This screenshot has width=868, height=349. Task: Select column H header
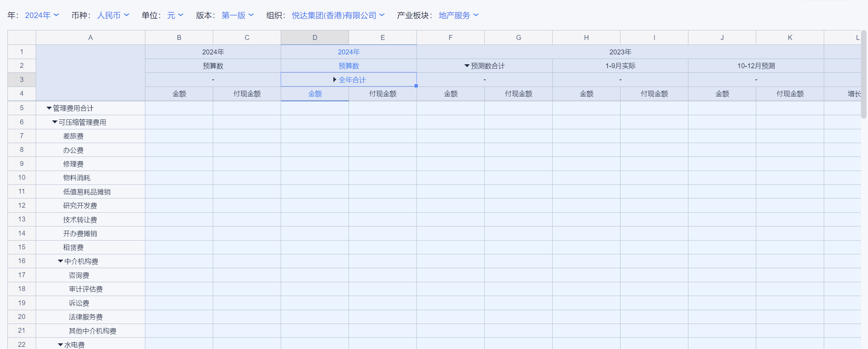pos(586,37)
